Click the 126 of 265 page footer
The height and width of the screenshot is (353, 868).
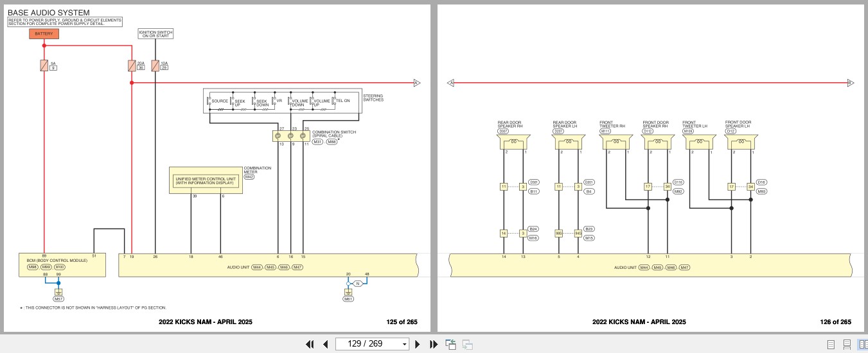[836, 322]
